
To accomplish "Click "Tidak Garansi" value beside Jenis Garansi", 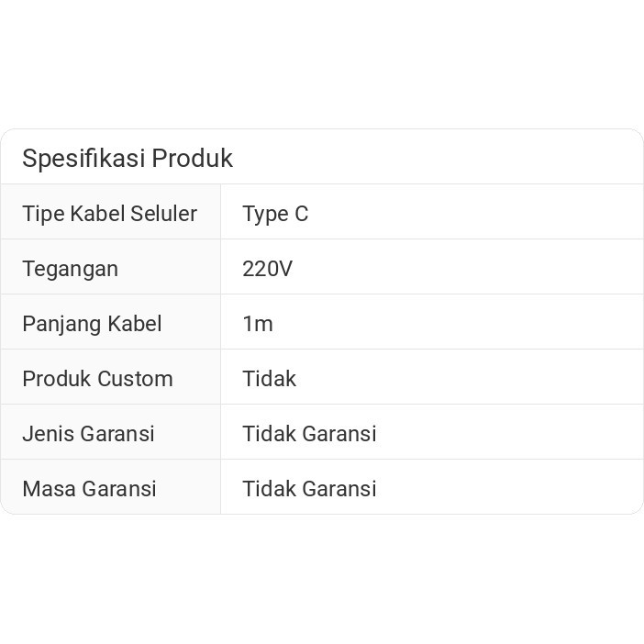I will coord(309,434).
